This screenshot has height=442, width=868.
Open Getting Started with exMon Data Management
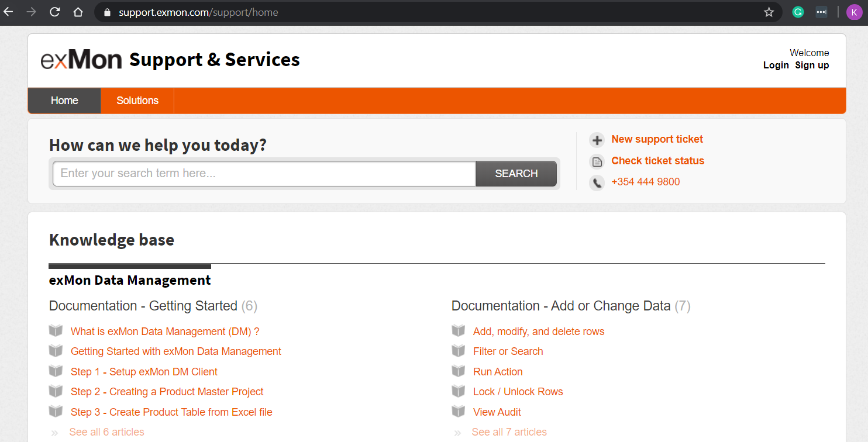[176, 351]
